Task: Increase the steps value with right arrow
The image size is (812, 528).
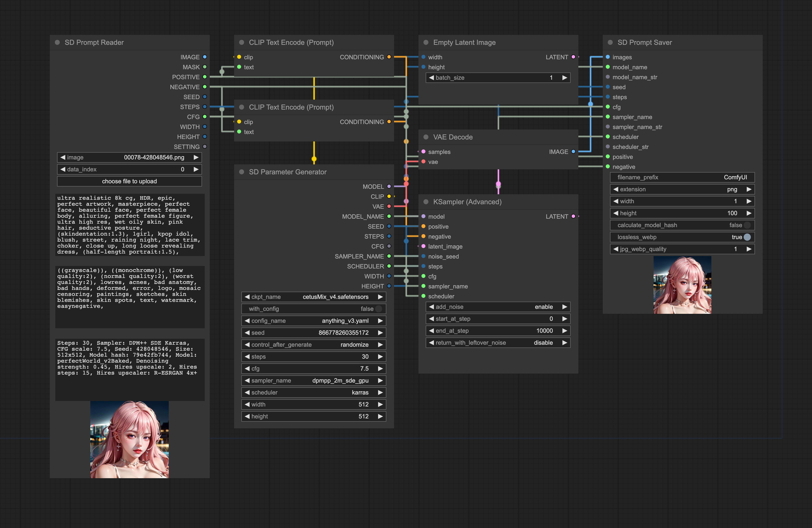Action: [380, 356]
